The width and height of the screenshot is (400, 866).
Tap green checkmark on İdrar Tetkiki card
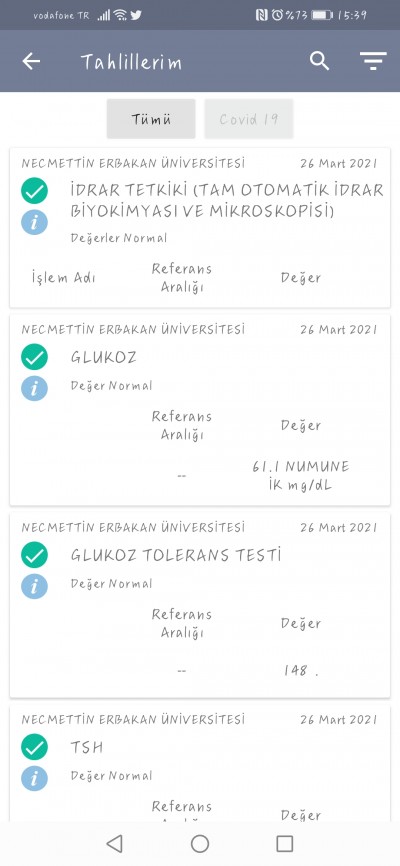coord(34,191)
